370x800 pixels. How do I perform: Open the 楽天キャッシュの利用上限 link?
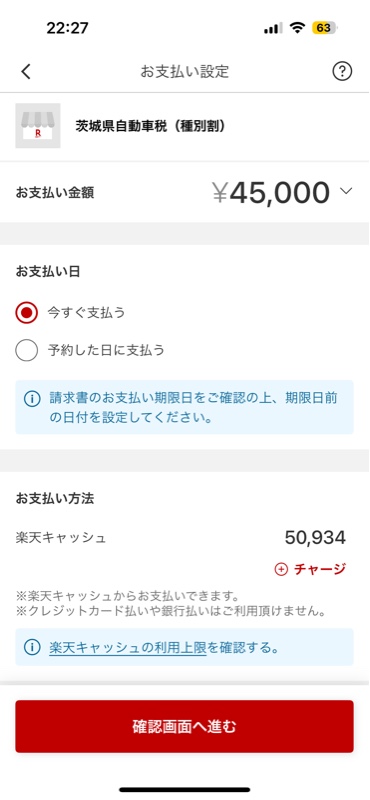[128, 648]
